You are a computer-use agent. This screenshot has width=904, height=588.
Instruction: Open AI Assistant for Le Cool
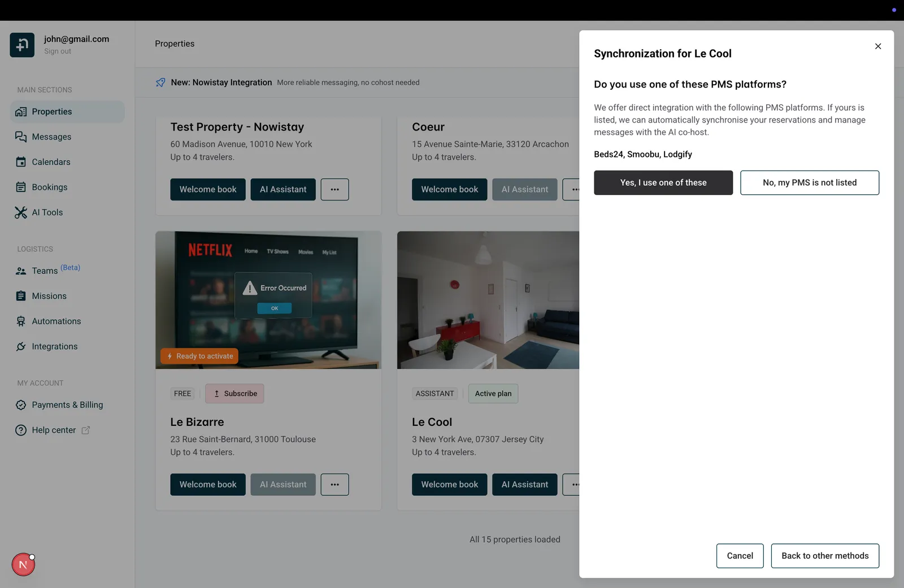point(524,485)
